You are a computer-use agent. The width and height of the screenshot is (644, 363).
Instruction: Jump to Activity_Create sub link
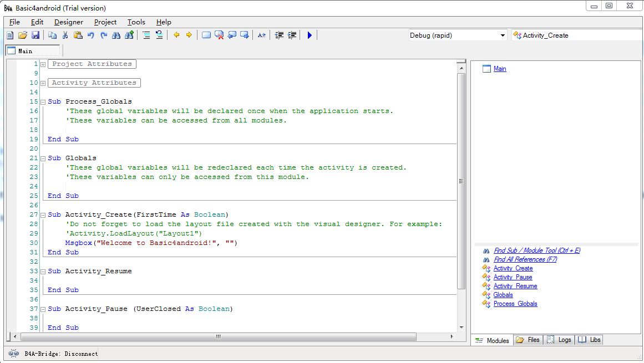pyautogui.click(x=513, y=268)
